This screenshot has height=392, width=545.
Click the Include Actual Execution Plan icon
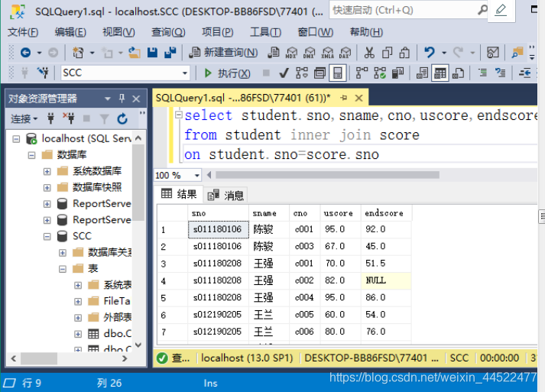pyautogui.click(x=362, y=73)
